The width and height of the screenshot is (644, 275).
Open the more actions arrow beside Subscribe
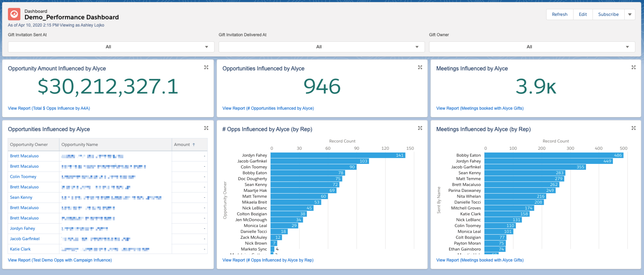(x=630, y=14)
